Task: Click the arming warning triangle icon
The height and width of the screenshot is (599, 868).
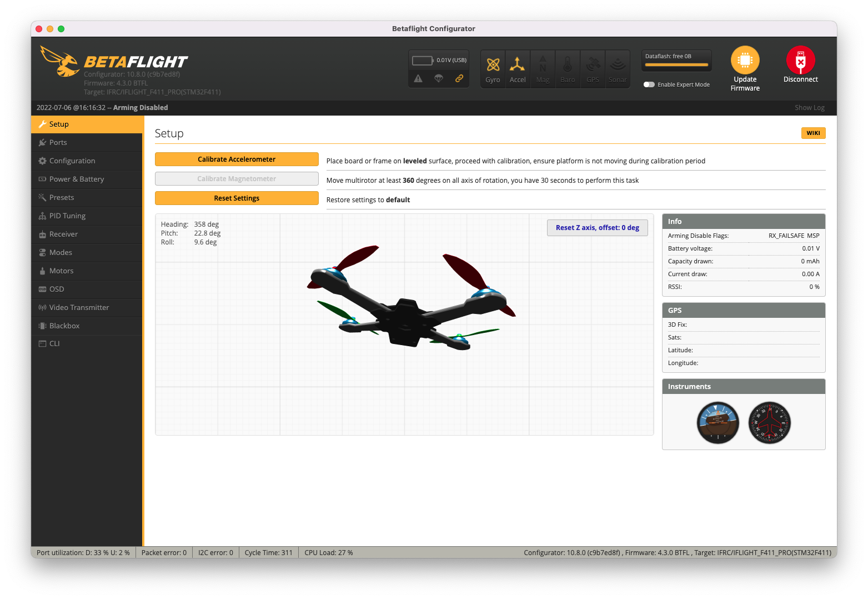Action: coord(418,78)
